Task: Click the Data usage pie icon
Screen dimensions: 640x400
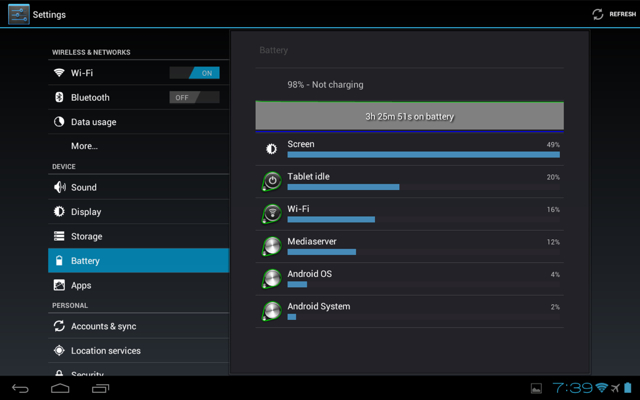Action: point(59,122)
